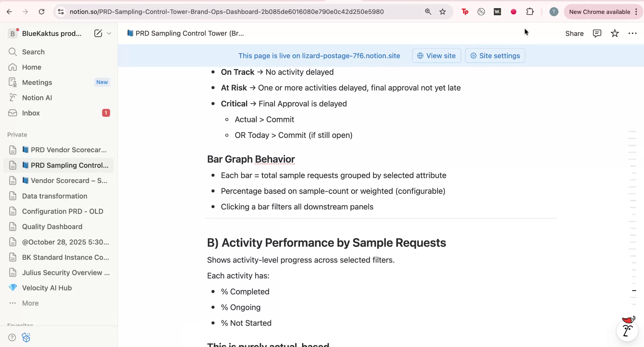The height and width of the screenshot is (347, 644).
Task: Expand the More item in the sidebar
Action: pos(30,303)
